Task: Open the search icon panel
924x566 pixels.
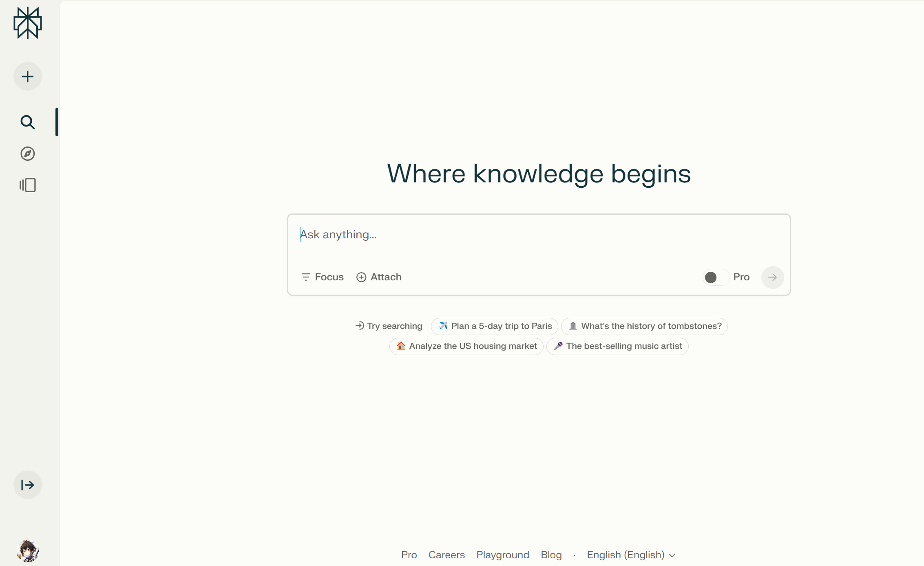Action: [x=28, y=122]
